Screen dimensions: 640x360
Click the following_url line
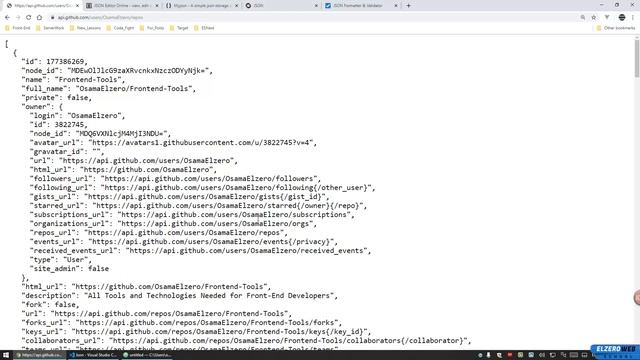click(202, 187)
